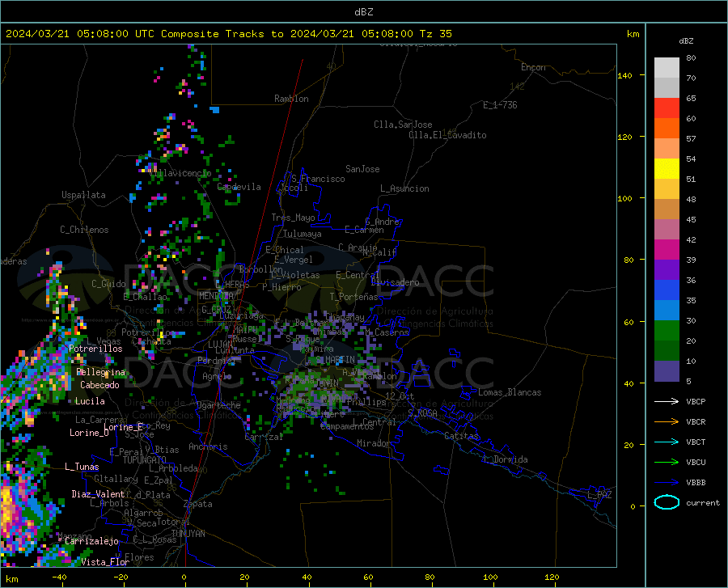Viewport: 728px width, 588px height.
Task: Click the Cabecedo location label
Action: pos(99,385)
